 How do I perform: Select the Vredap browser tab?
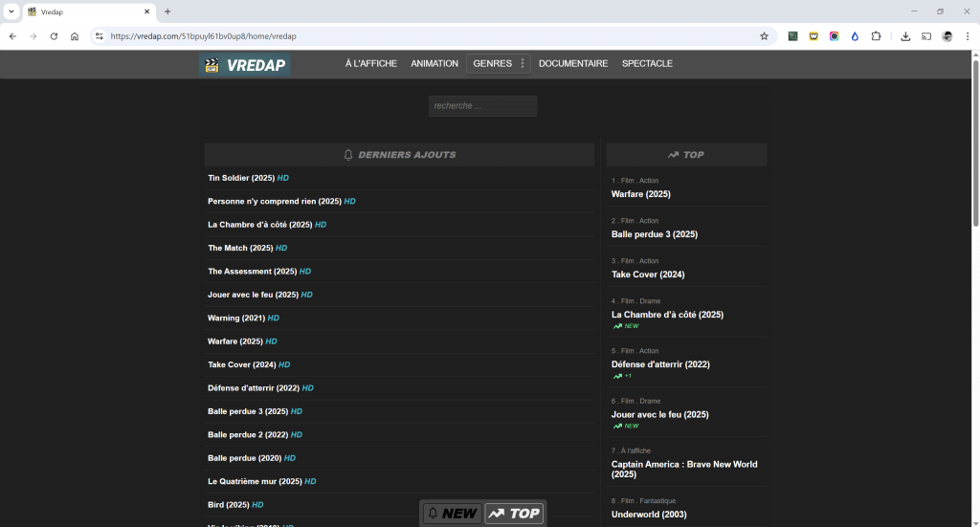(x=89, y=11)
